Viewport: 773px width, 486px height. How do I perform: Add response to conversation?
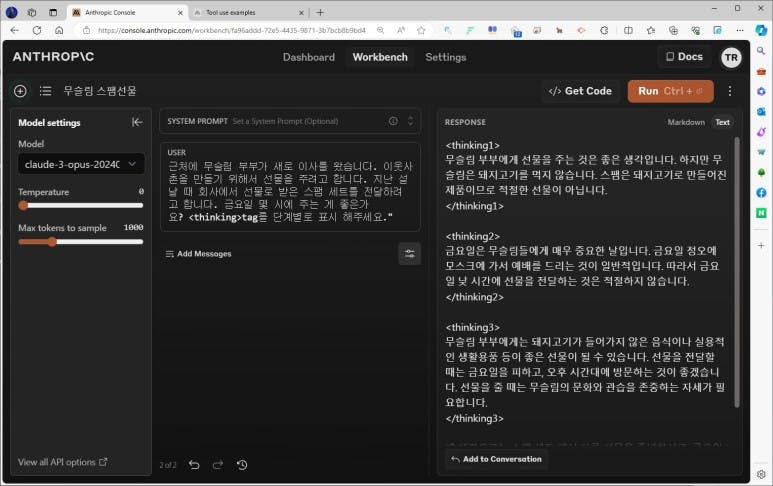(496, 459)
